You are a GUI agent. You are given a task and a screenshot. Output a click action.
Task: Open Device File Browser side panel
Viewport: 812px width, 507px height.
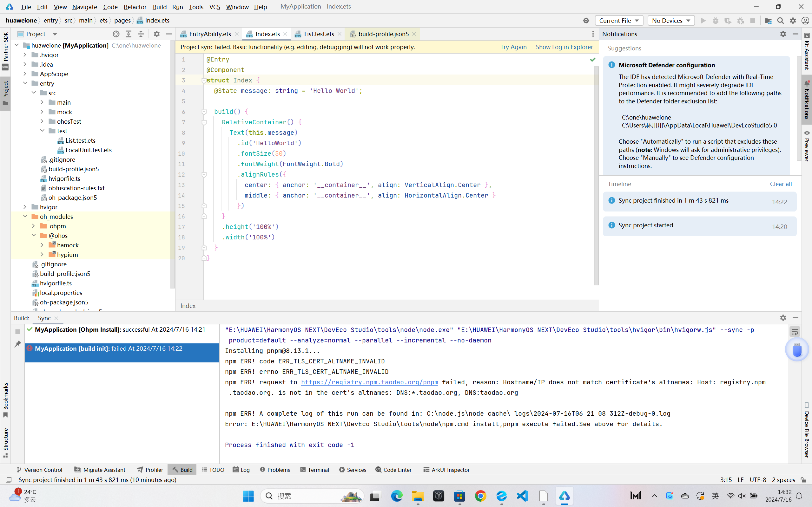(x=807, y=430)
